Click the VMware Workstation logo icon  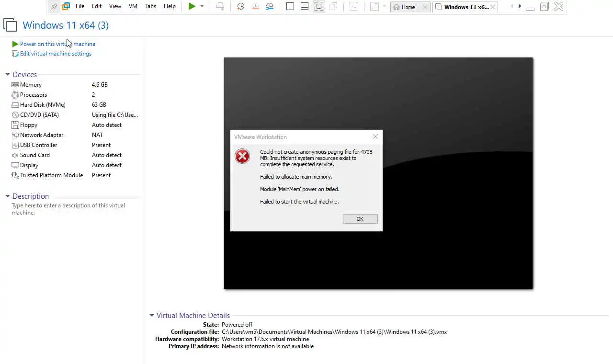click(66, 7)
